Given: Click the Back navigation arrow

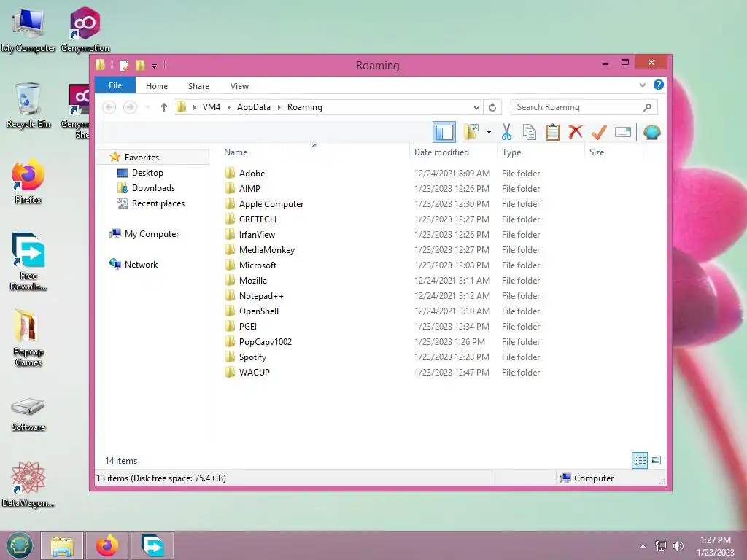Looking at the screenshot, I should click(x=109, y=107).
